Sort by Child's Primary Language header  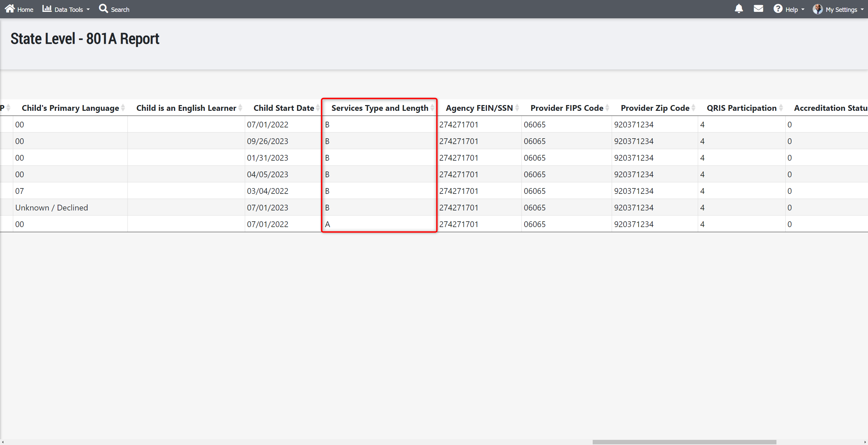click(x=70, y=108)
